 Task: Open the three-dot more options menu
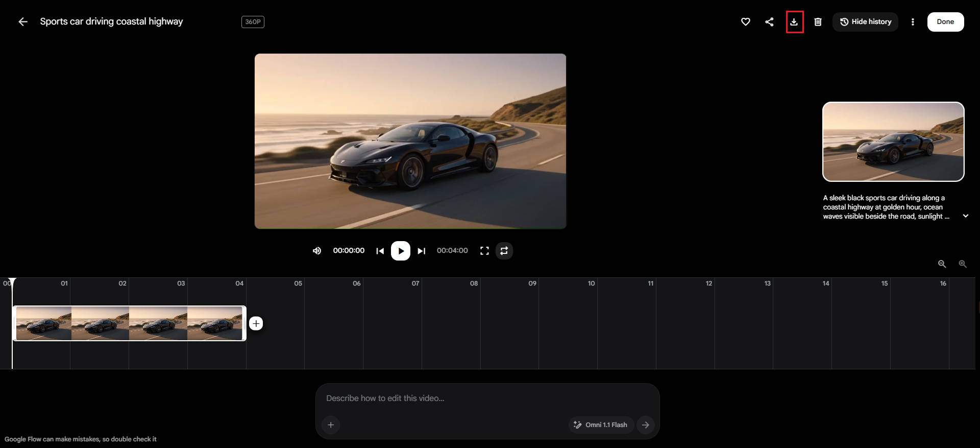[x=913, y=22]
